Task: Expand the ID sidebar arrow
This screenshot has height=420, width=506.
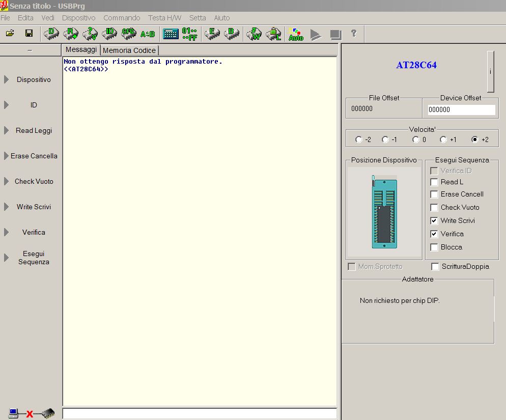Action: [x=6, y=105]
